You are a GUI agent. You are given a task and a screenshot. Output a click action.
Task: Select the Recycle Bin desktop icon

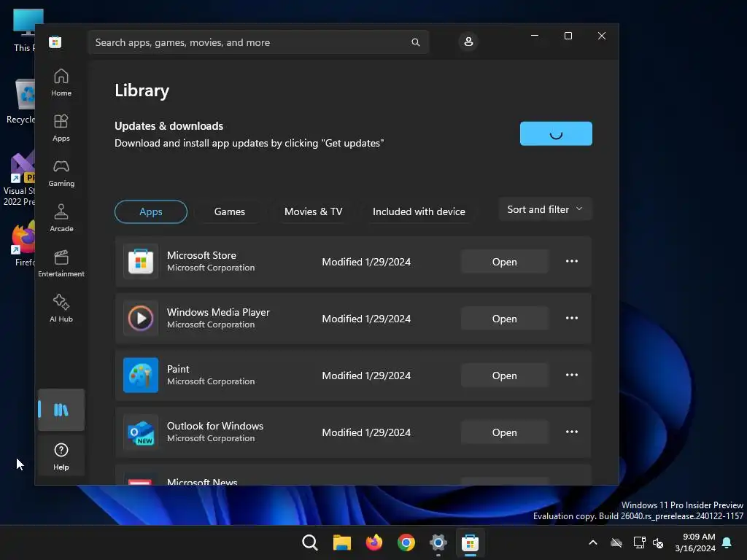click(20, 101)
